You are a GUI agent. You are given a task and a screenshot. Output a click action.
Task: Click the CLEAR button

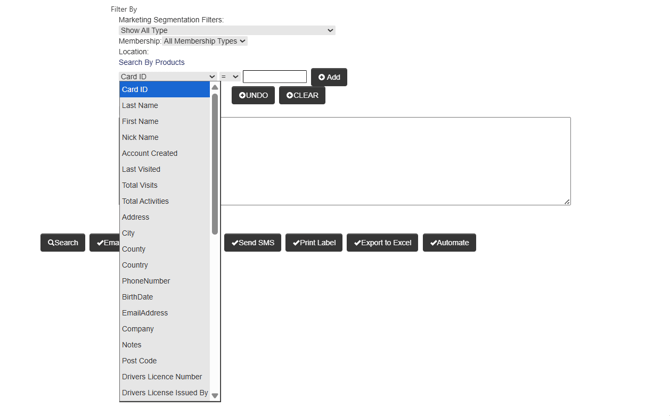302,96
